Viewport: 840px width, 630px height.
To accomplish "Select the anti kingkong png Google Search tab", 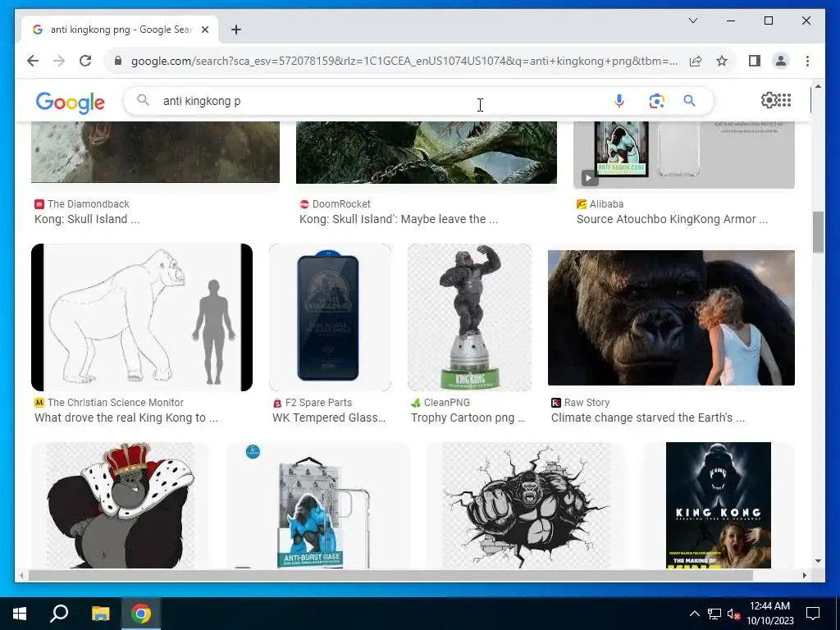I will tap(120, 30).
